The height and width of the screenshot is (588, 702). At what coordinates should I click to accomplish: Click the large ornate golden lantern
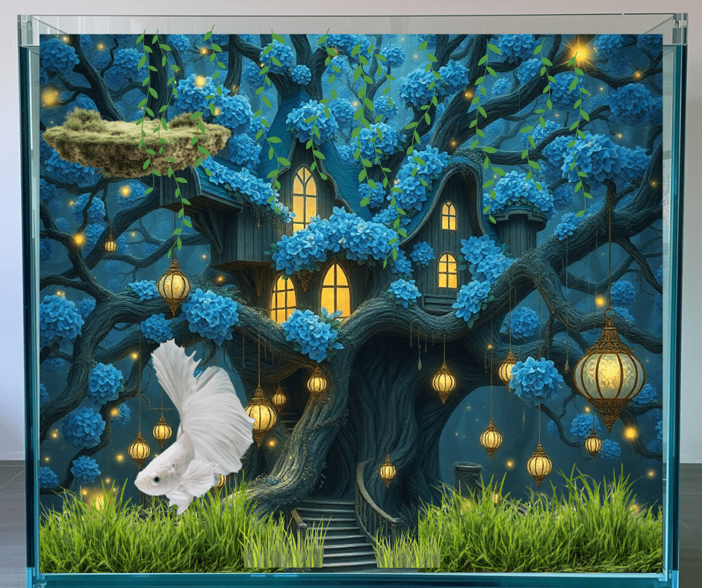click(607, 377)
